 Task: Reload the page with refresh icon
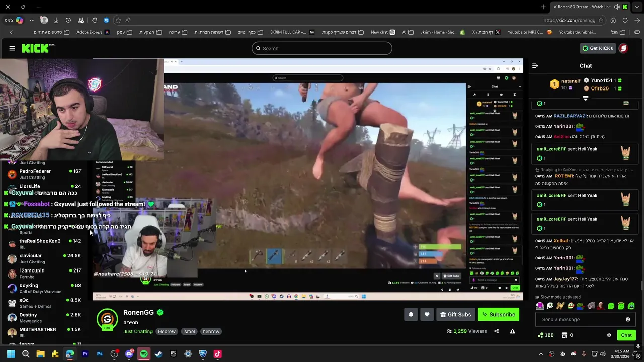tap(625, 20)
